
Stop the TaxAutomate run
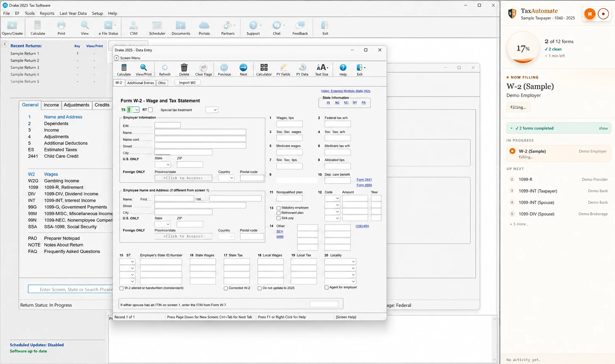tap(603, 14)
